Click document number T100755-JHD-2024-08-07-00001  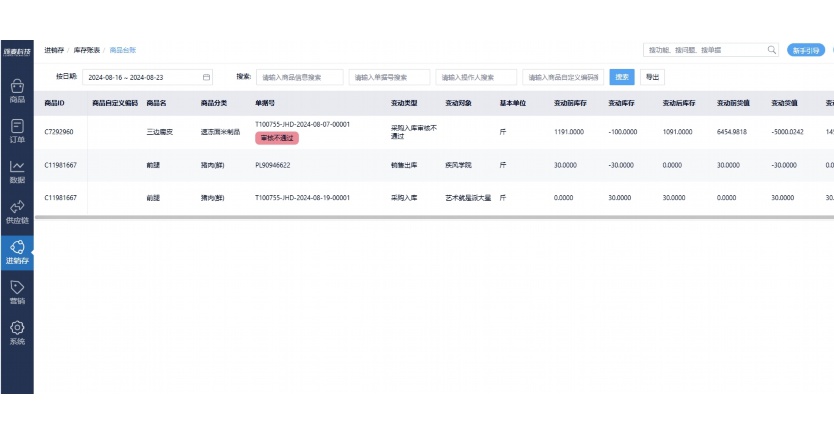[302, 124]
